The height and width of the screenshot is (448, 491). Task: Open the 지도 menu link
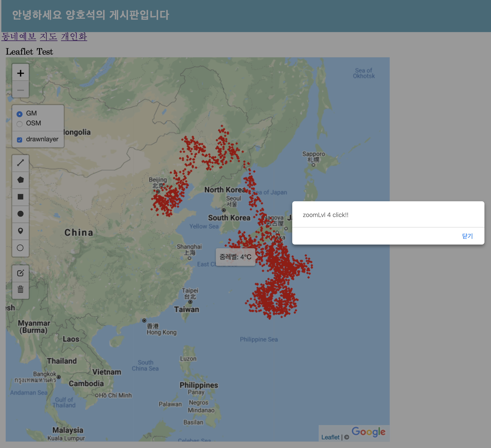[48, 36]
